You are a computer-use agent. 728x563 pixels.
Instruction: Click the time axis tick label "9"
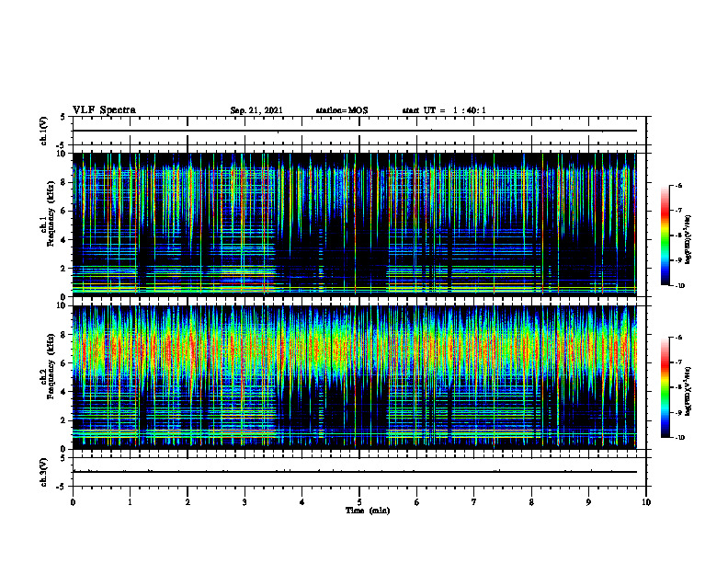coord(588,502)
